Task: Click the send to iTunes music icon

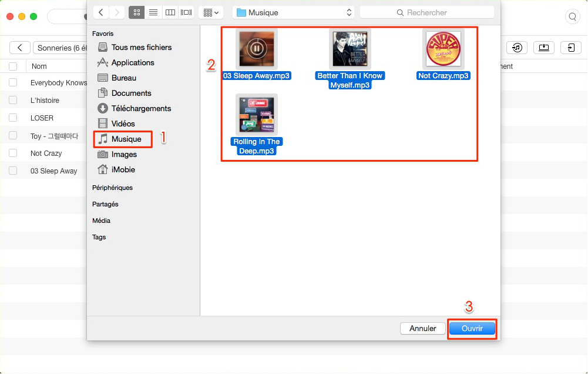Action: 517,48
